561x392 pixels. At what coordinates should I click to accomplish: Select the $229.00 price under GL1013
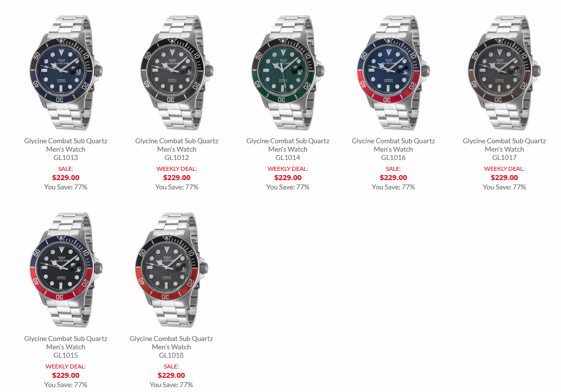click(x=66, y=178)
